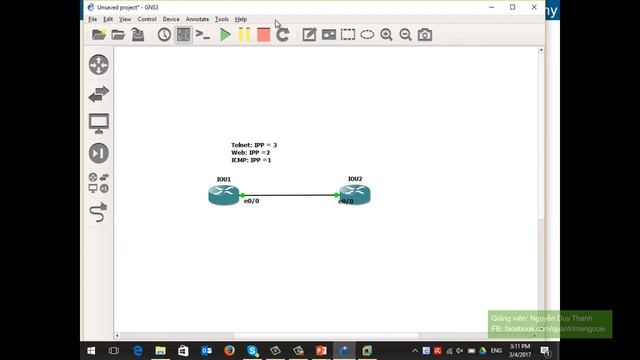Open Task View on the taskbar

114,351
